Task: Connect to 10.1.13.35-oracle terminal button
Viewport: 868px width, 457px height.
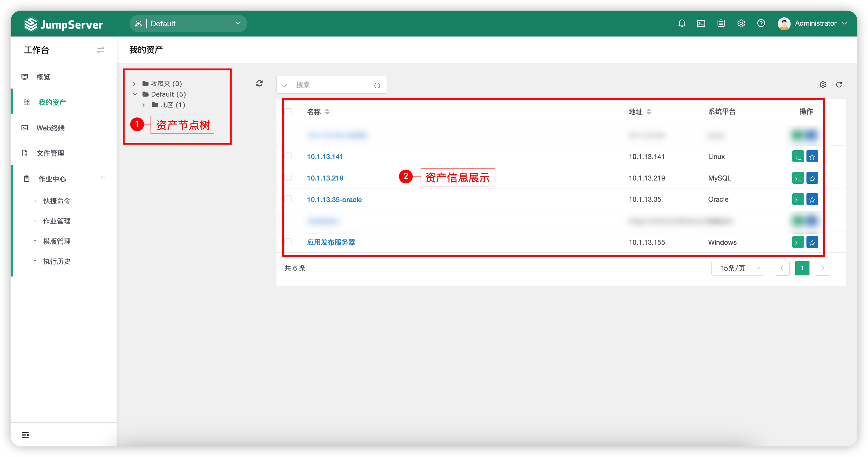Action: tap(798, 200)
